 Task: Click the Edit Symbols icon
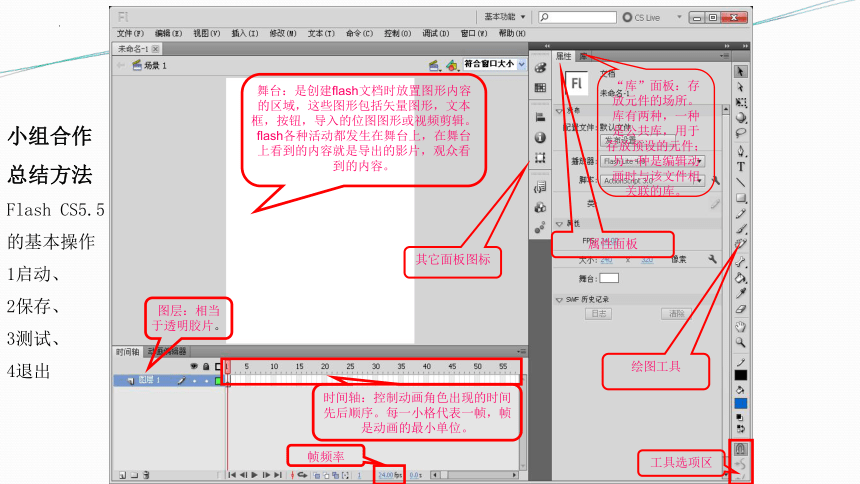coord(452,66)
